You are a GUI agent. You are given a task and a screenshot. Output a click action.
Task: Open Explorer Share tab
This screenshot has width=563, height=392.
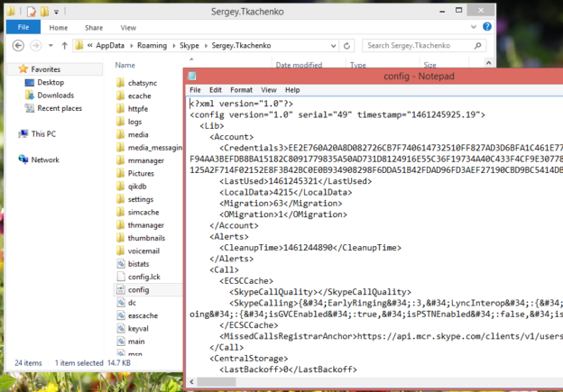[x=94, y=28]
